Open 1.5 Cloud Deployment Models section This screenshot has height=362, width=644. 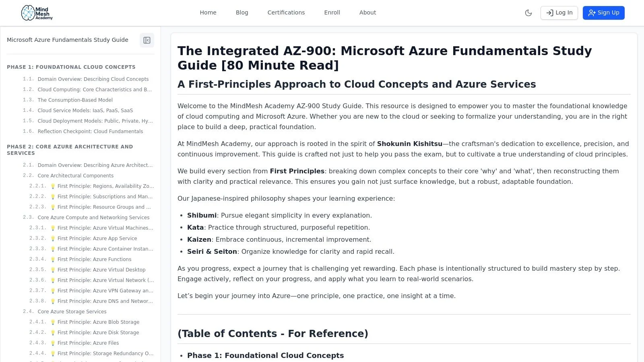pyautogui.click(x=95, y=121)
